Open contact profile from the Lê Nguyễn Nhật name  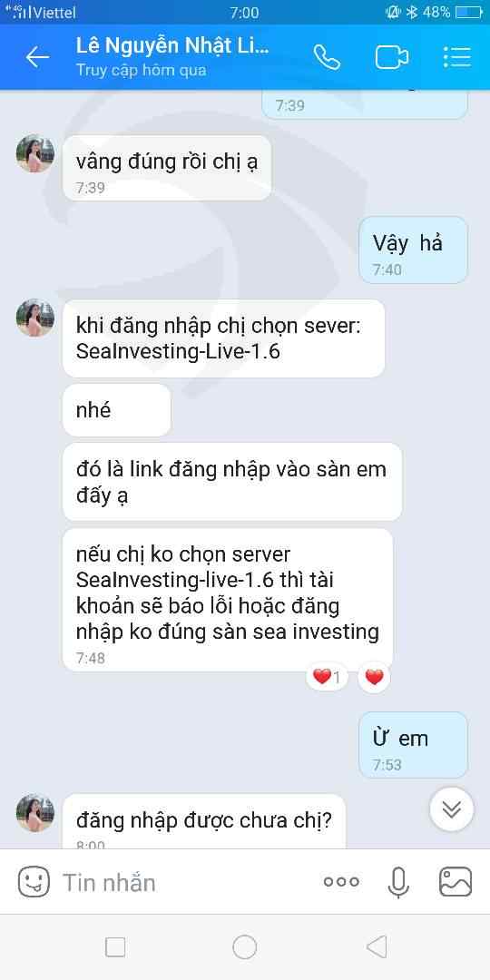point(172,45)
